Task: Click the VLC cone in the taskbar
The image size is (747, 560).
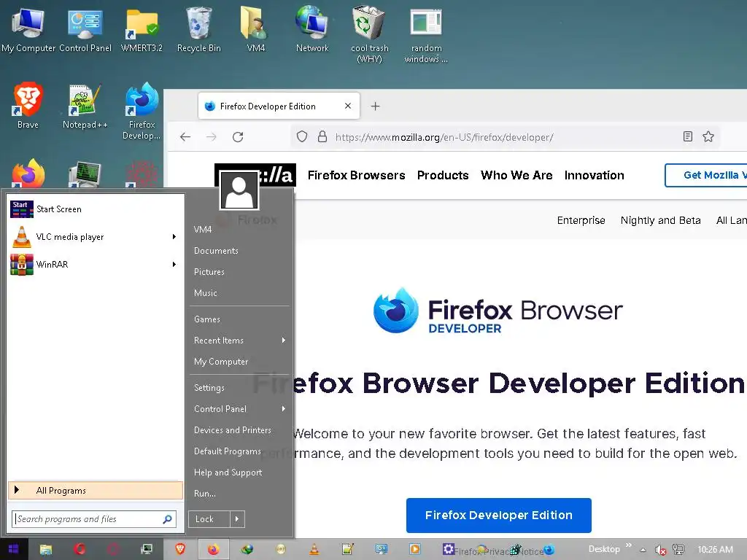Action: [314, 549]
